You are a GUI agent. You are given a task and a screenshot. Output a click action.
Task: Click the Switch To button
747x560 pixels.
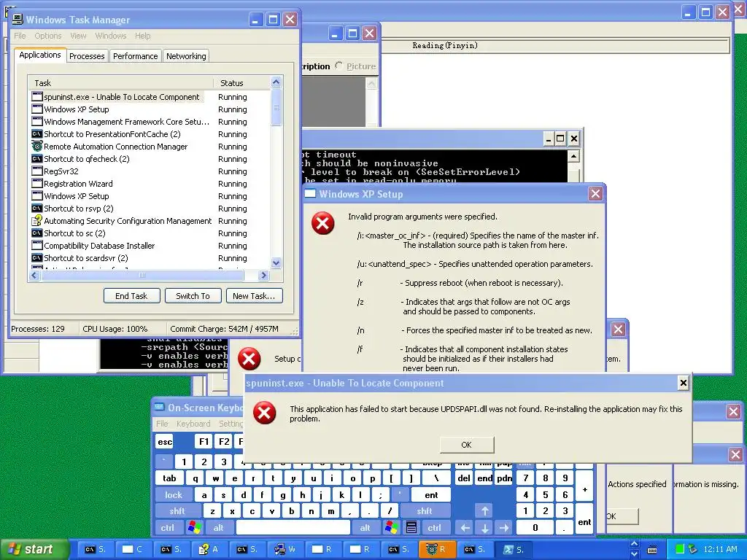[x=193, y=296]
